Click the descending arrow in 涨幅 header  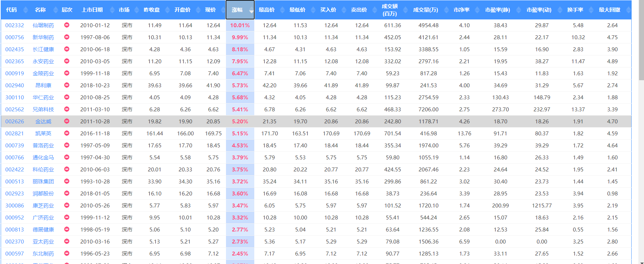click(x=251, y=12)
